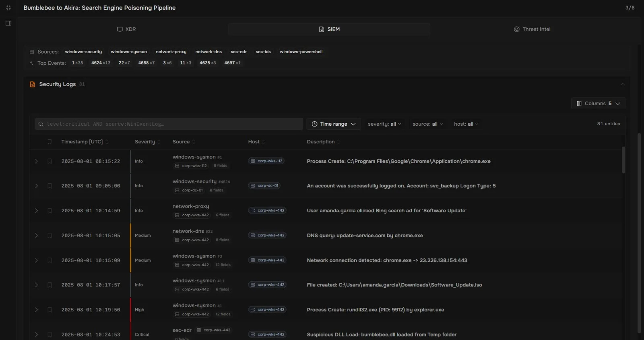Sort by Timestamp column sort icon
644x340 pixels.
pos(107,142)
